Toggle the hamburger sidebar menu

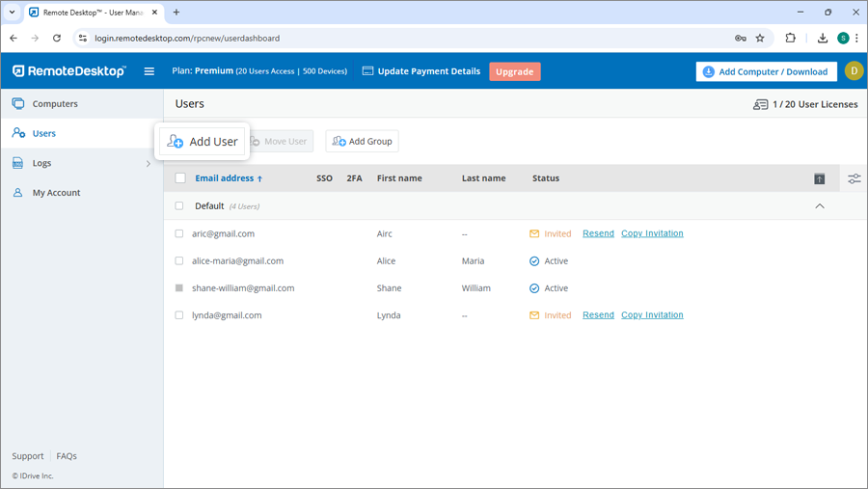149,71
